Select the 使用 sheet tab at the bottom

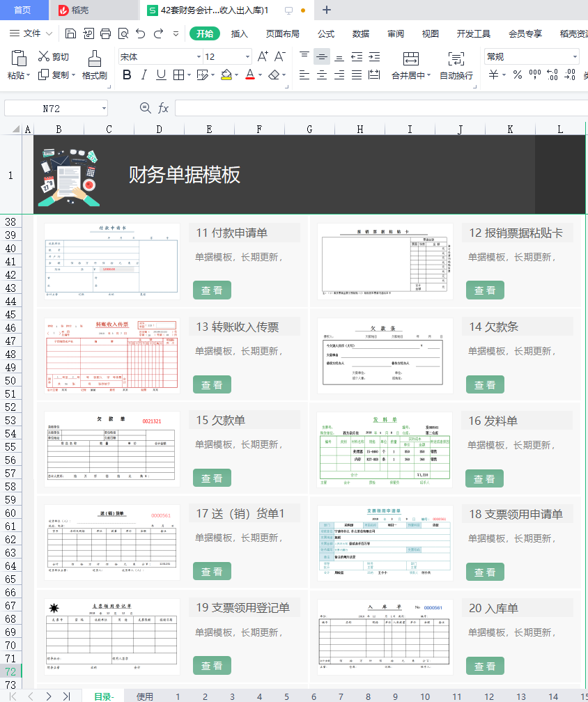145,696
